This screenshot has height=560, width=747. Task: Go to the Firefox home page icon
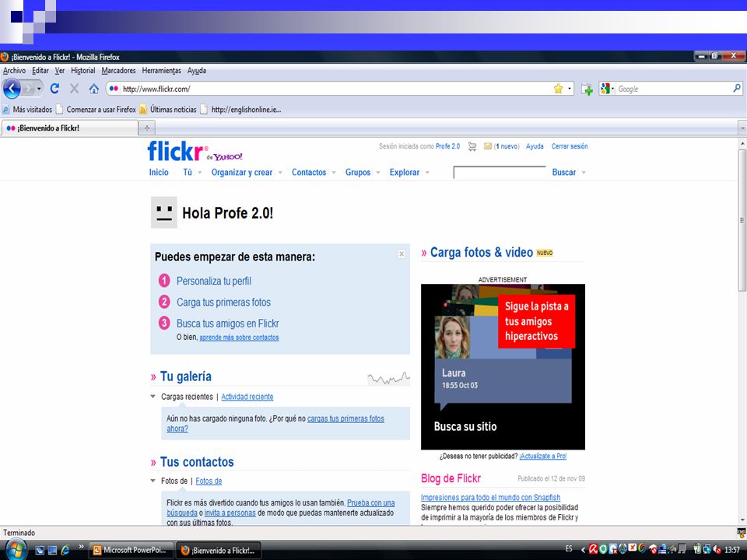(94, 89)
